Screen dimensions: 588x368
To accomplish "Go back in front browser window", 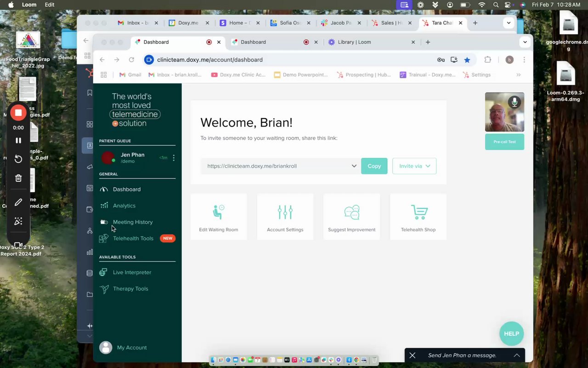I will point(102,60).
